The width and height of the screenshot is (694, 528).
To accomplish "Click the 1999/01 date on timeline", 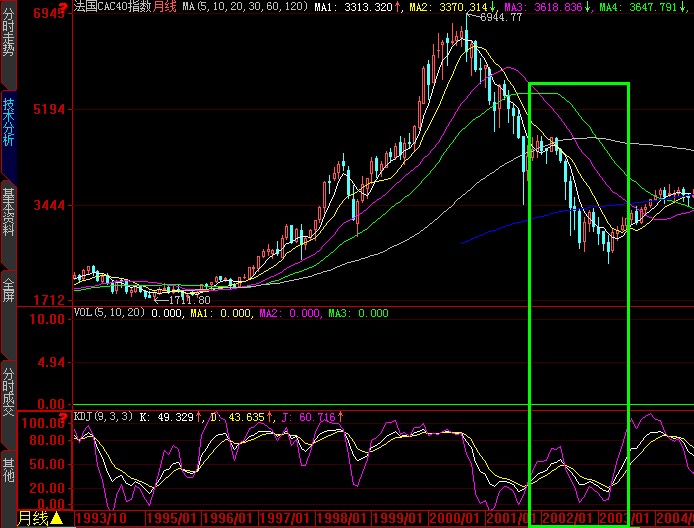I will [x=398, y=519].
